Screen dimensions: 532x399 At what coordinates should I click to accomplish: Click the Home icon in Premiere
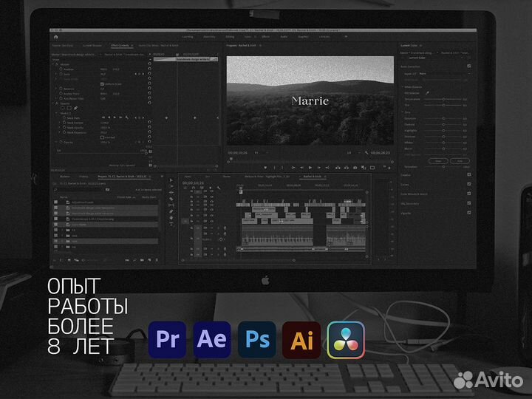[x=56, y=35]
